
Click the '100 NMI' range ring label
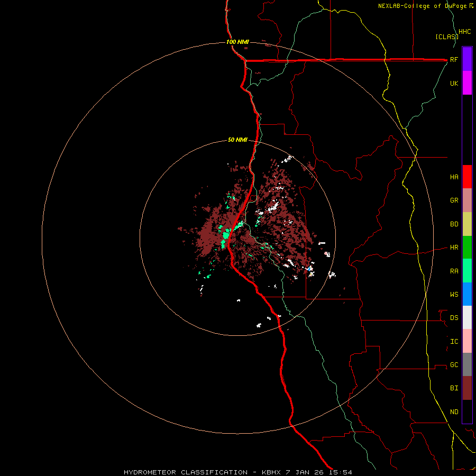pos(237,42)
